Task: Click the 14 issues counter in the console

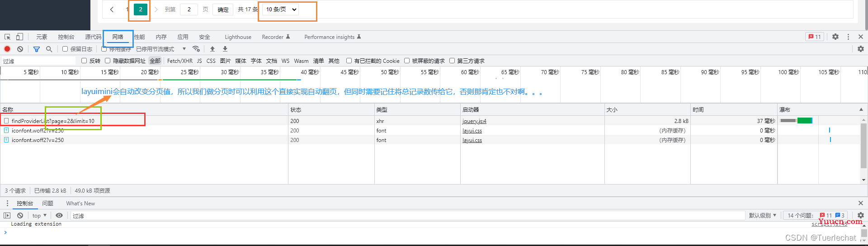Action: [x=816, y=216]
